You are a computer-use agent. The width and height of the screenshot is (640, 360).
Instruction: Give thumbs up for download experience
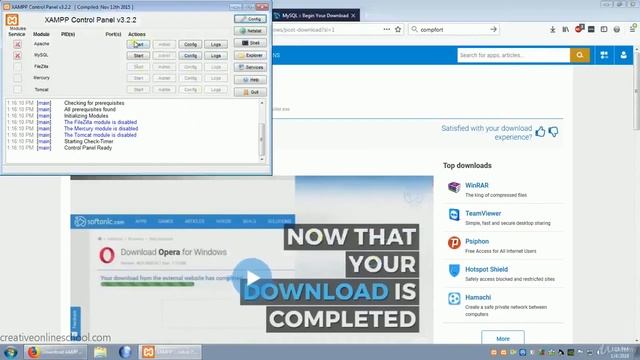click(540, 132)
